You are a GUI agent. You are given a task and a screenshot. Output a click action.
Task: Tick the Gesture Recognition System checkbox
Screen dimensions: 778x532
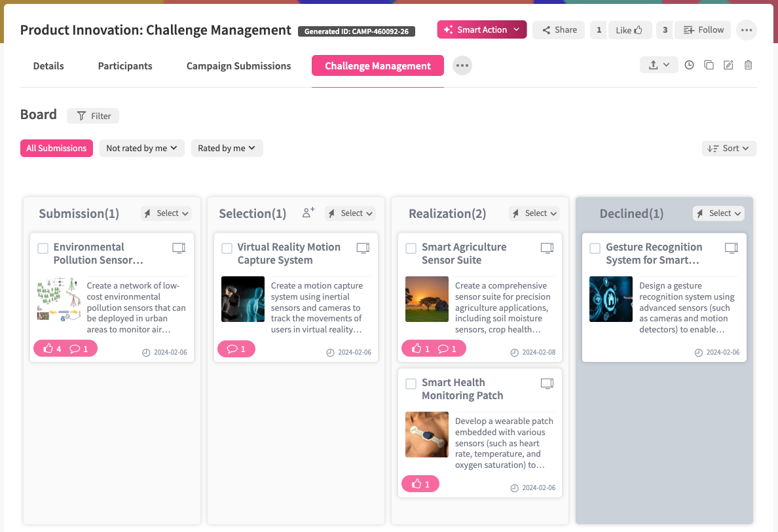(595, 248)
